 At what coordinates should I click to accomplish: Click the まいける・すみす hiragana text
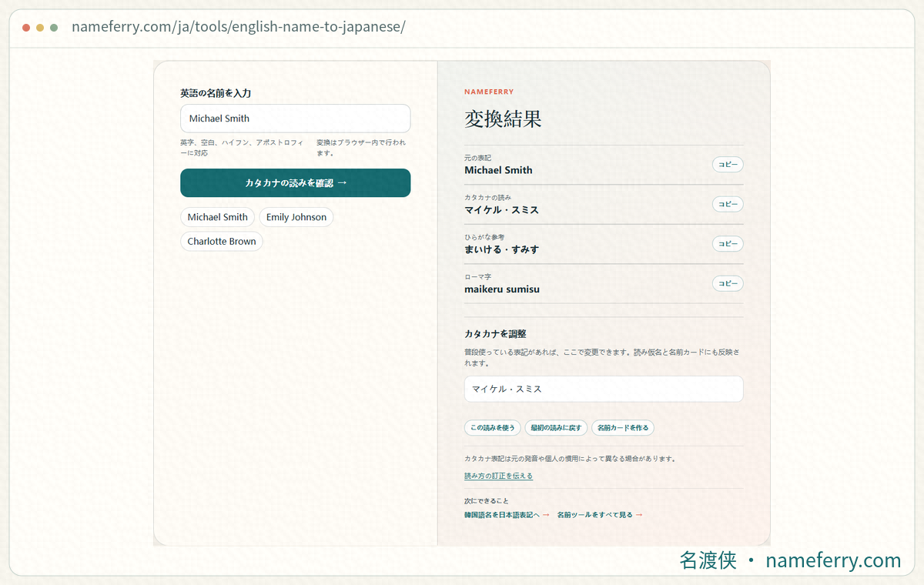502,249
